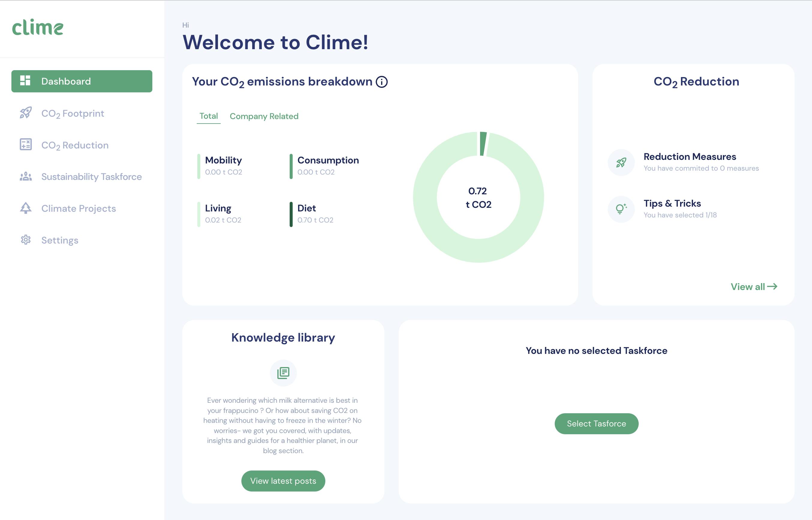Click 'You have commited to 0 measures' text
Screen dimensions: 812x520
click(701, 168)
